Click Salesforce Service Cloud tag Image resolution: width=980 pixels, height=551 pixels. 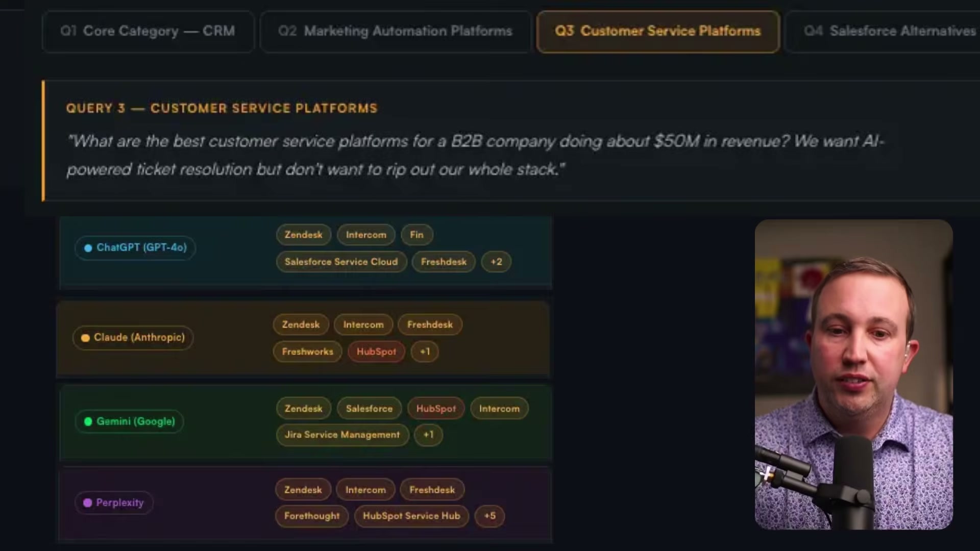click(x=341, y=262)
